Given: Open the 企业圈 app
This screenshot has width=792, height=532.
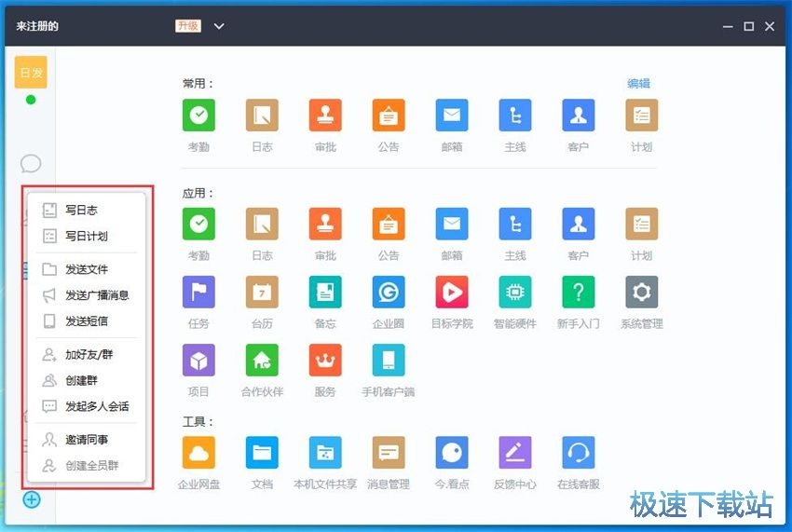Looking at the screenshot, I should coord(389,292).
